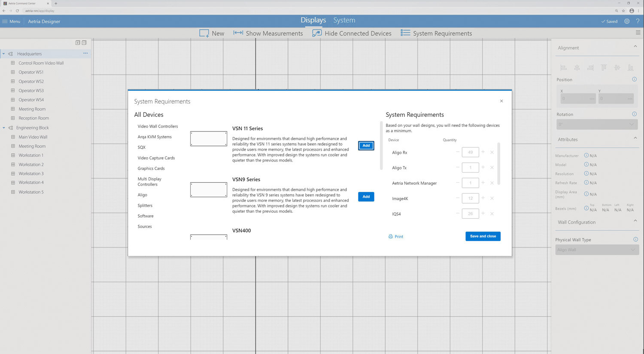
Task: Click the VSN 11 Series thumbnail
Action: pos(209,139)
